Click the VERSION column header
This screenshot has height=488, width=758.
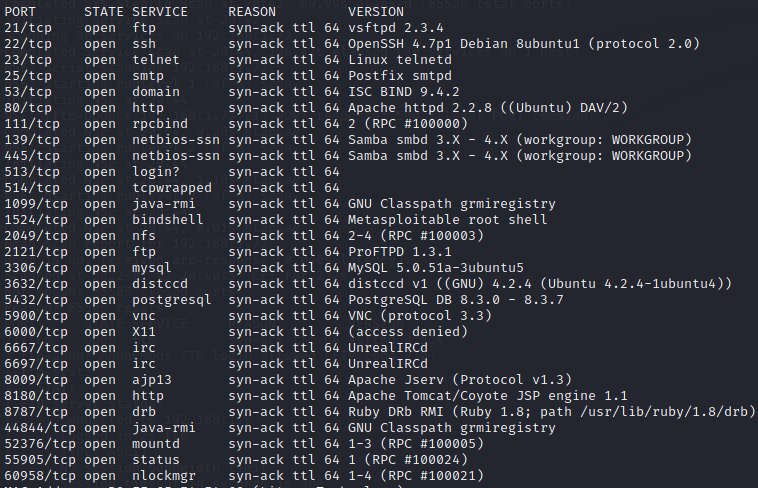point(376,11)
